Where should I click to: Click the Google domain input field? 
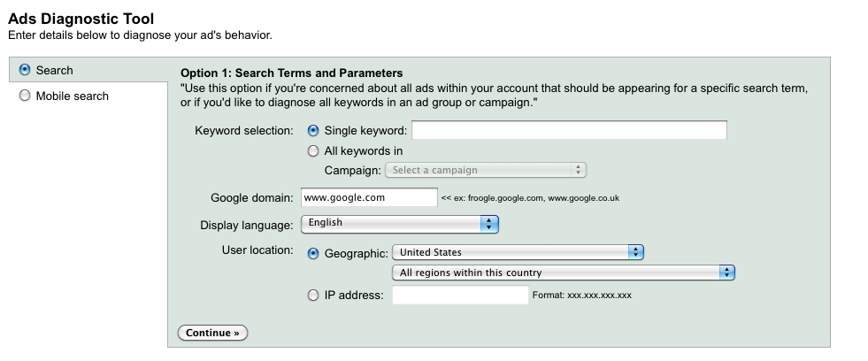click(x=369, y=197)
